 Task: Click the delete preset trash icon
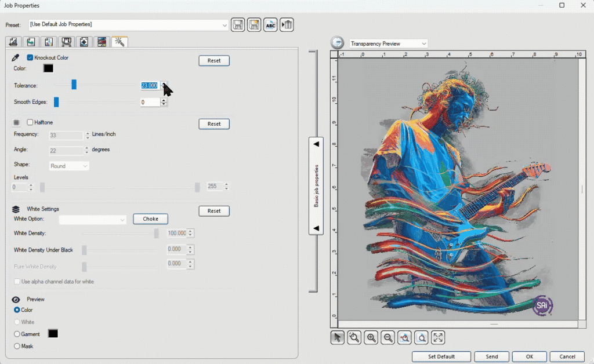coord(286,24)
